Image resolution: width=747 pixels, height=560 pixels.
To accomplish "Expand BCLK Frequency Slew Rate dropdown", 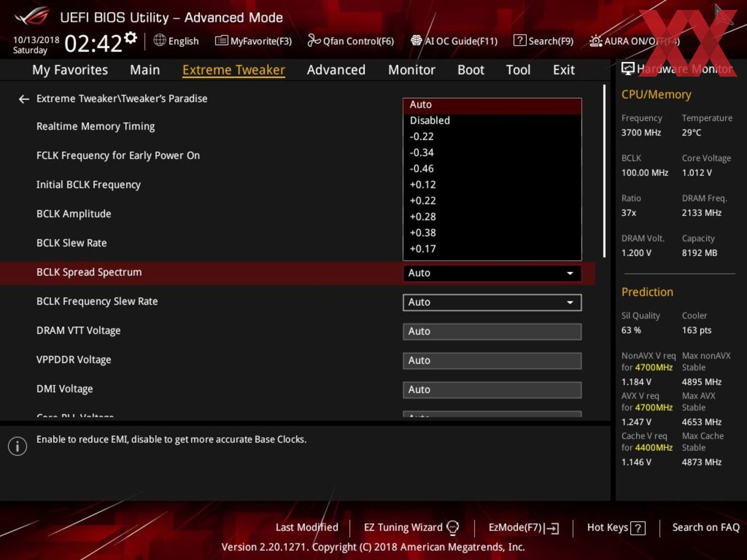I will (492, 303).
